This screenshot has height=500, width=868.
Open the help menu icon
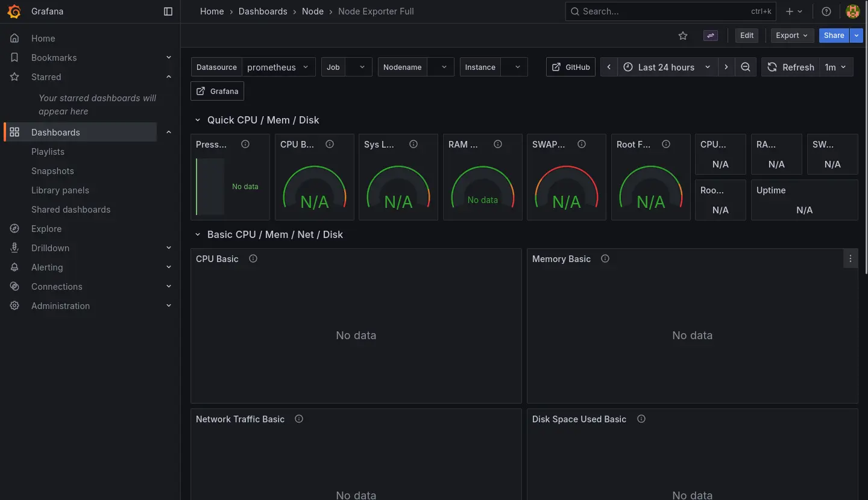(x=826, y=11)
